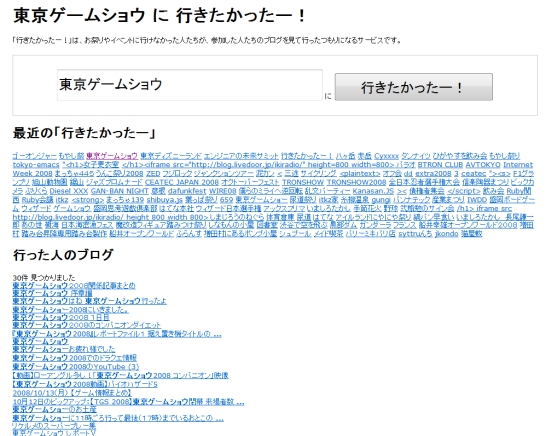Open the Ruby会議 tag link

pos(37,200)
